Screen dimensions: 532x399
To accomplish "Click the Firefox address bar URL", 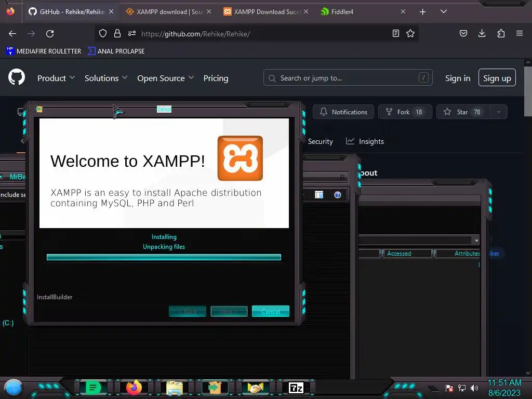I will (x=195, y=34).
